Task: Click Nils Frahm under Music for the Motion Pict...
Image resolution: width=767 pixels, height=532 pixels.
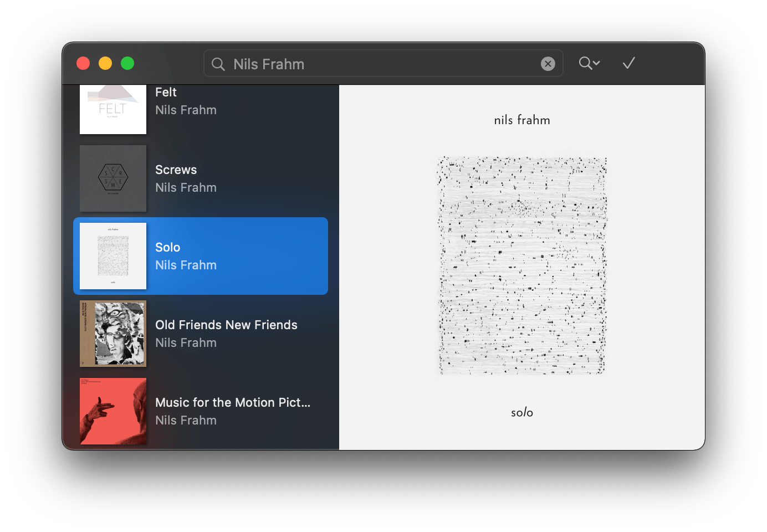Action: point(186,420)
